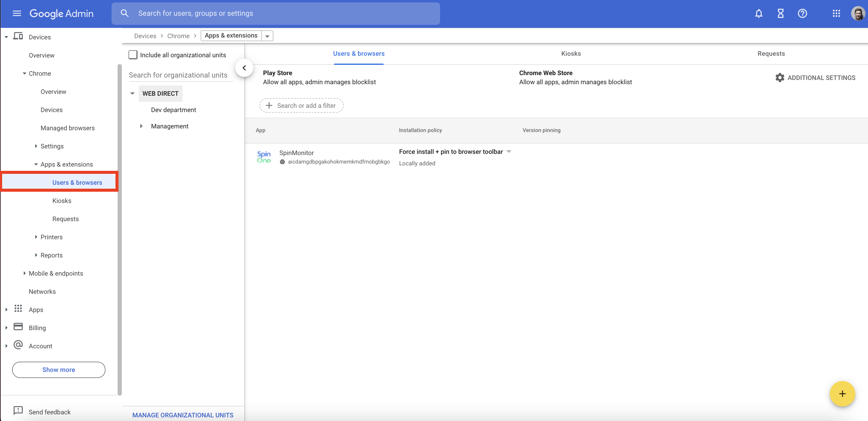This screenshot has width=868, height=421.
Task: Click the sidebar vertical scrollbar
Action: pyautogui.click(x=119, y=229)
